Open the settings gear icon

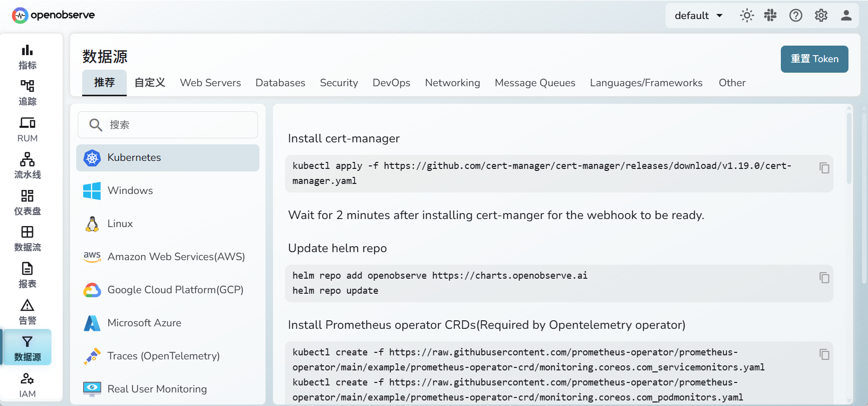pyautogui.click(x=821, y=16)
